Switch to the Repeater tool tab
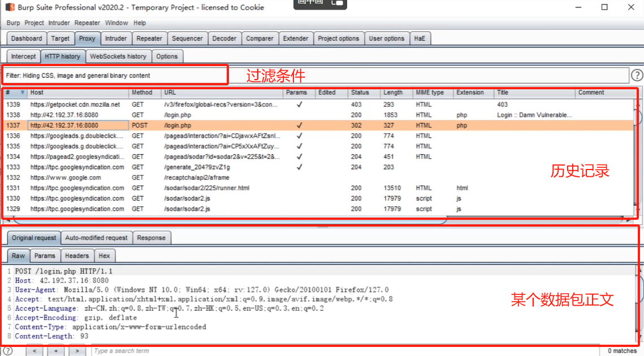 click(x=149, y=38)
